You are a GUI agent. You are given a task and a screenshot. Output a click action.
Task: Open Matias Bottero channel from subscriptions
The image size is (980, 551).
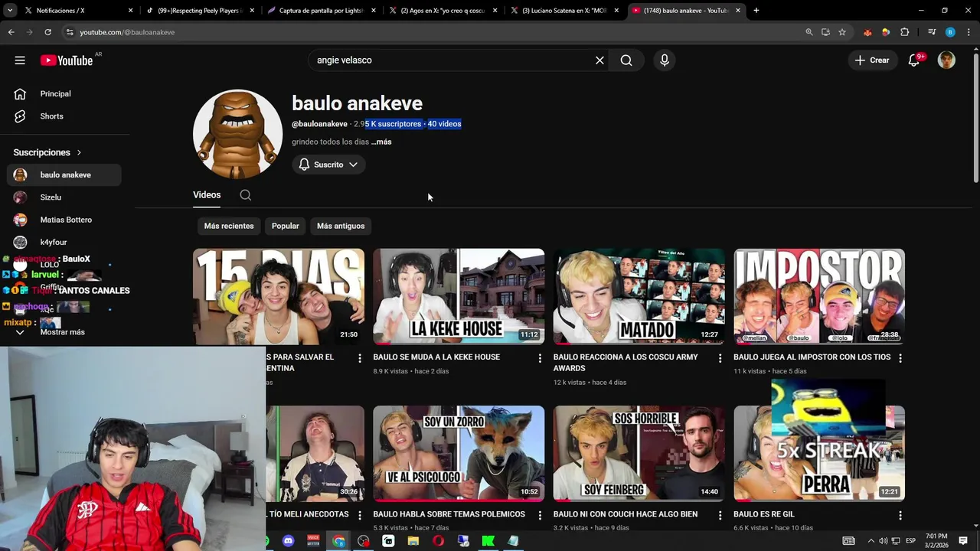click(64, 220)
